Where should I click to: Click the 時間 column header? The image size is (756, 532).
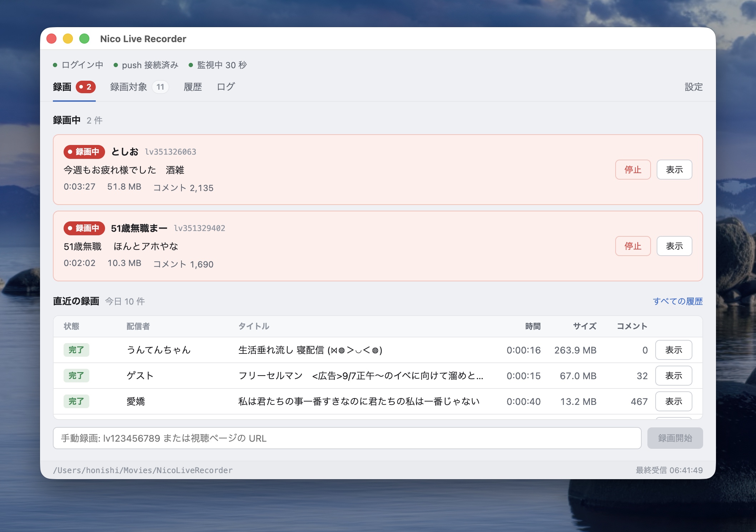533,326
